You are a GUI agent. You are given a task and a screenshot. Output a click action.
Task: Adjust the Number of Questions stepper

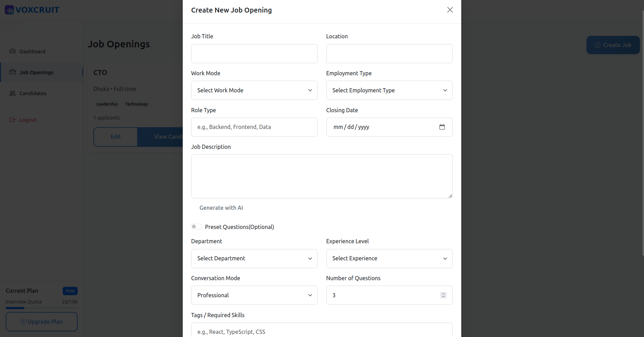443,295
